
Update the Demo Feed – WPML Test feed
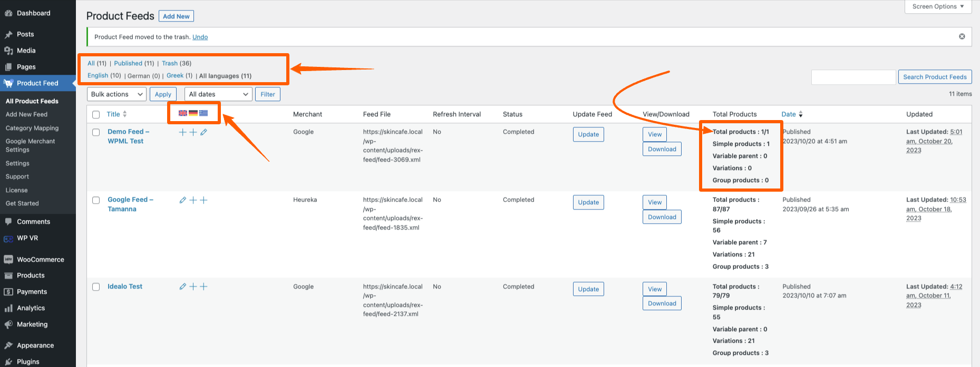(588, 134)
